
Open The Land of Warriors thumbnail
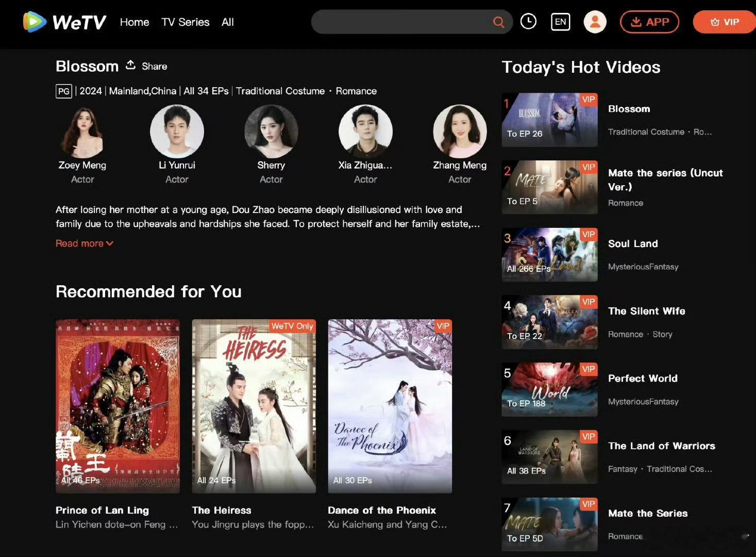(550, 457)
